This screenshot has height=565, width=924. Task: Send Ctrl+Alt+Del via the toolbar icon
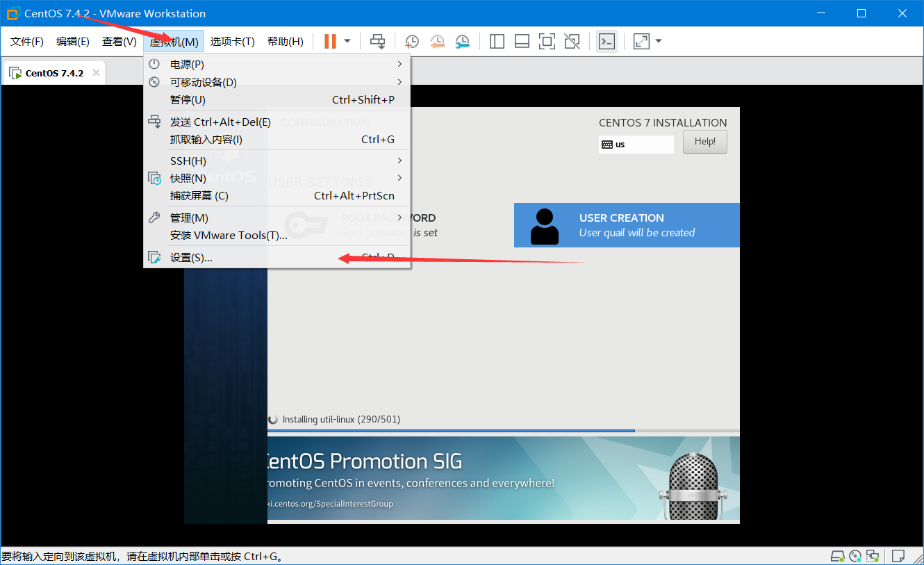tap(377, 41)
